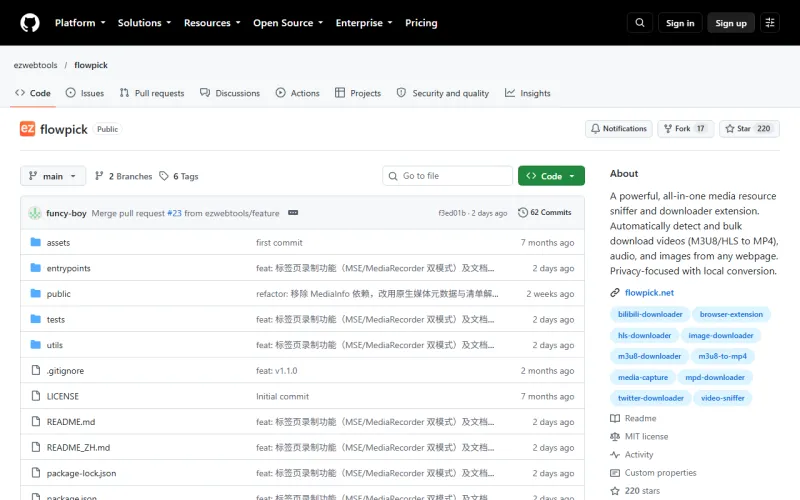Click the tag icon beside 6 Tags

tap(164, 176)
